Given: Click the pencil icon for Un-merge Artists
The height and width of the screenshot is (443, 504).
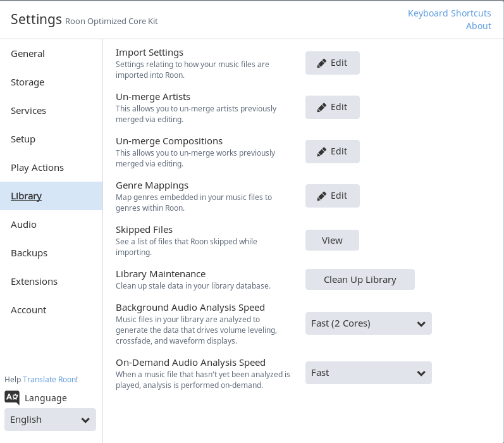Looking at the screenshot, I should (322, 108).
